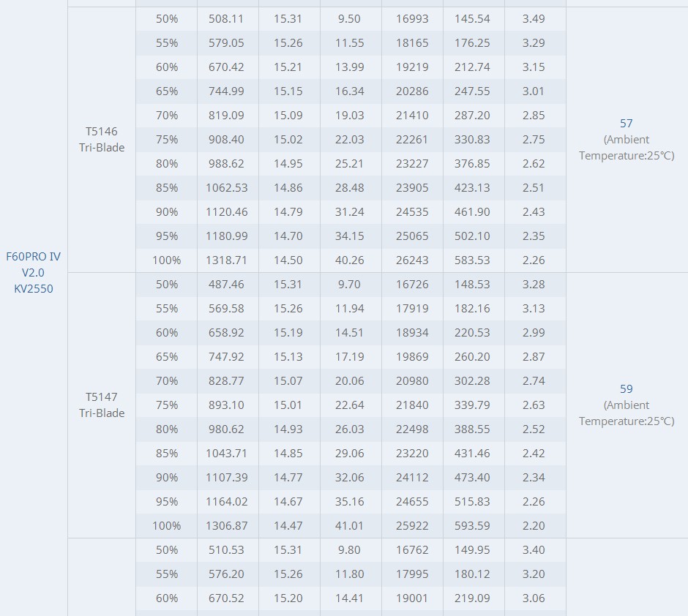This screenshot has height=616, width=688.
Task: Click the 1062.53 thrust cell
Action: click(x=227, y=187)
